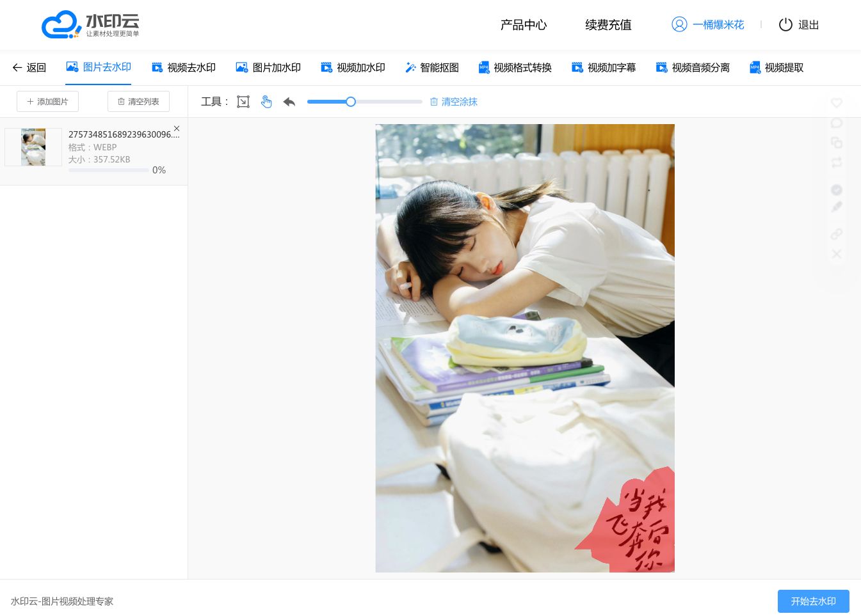Click the faded pencil edit icon
The height and width of the screenshot is (616, 861).
coord(837,207)
